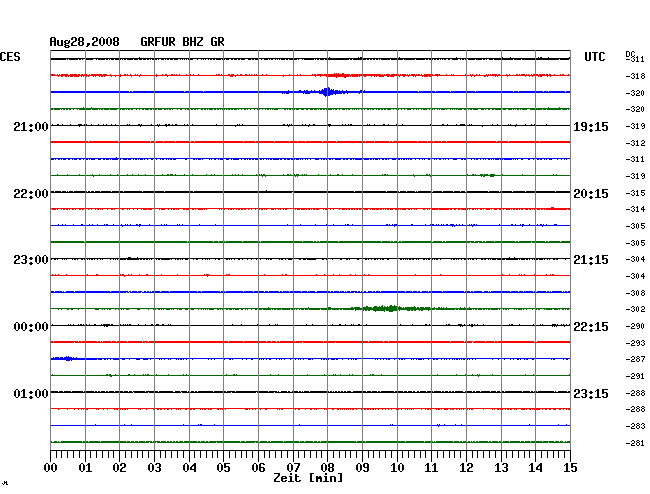Click the blue seismic burst near minute 08
Screen dimensions: 650x494
click(x=326, y=92)
